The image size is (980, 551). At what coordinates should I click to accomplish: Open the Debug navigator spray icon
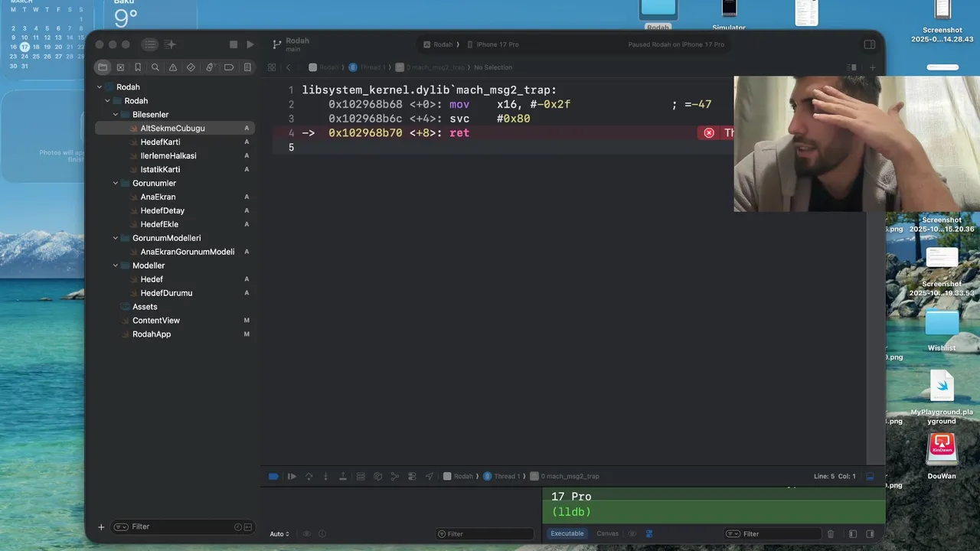point(210,67)
